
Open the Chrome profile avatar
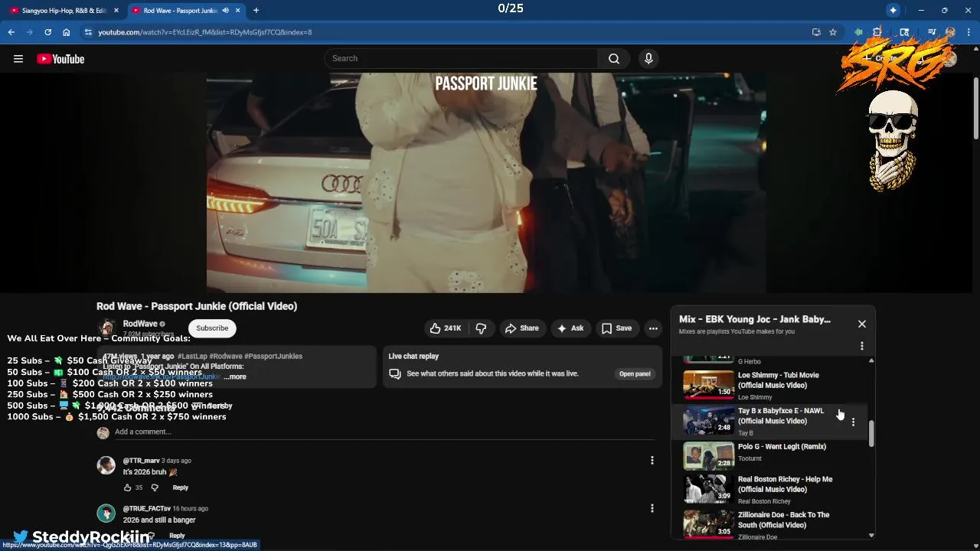[x=950, y=32]
